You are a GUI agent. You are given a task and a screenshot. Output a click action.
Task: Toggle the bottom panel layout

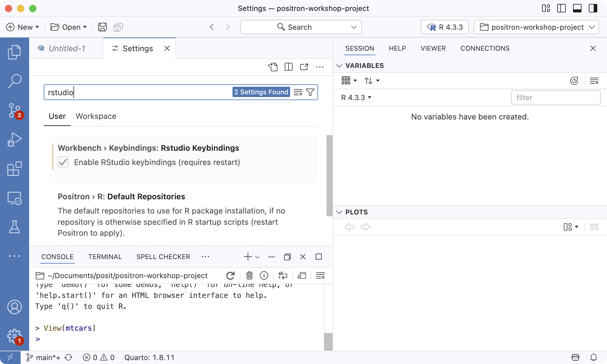(x=577, y=8)
